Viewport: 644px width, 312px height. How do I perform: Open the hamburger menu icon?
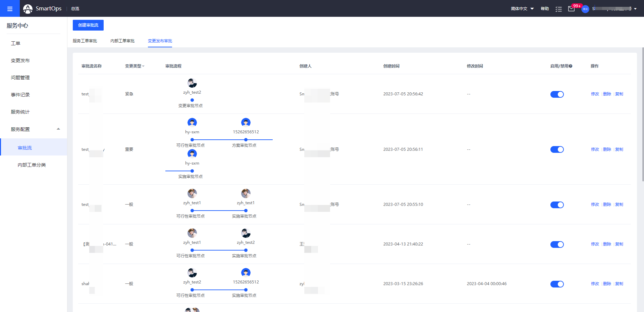click(x=10, y=9)
